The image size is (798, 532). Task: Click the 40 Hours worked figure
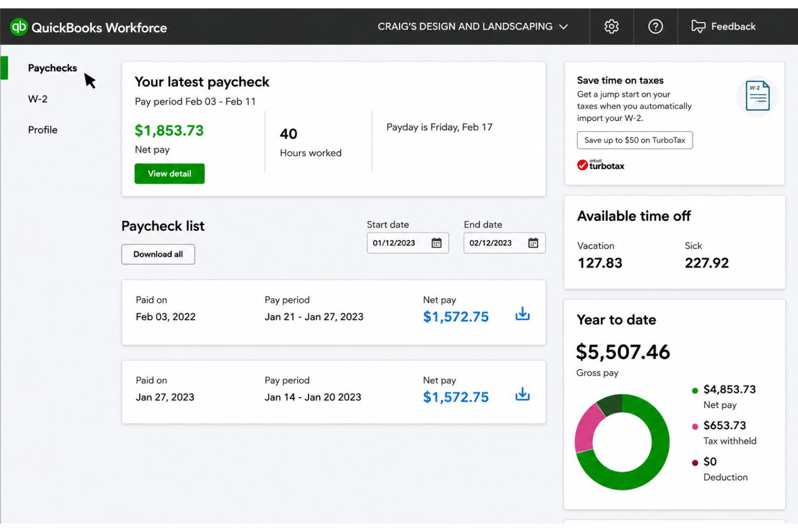tap(288, 134)
